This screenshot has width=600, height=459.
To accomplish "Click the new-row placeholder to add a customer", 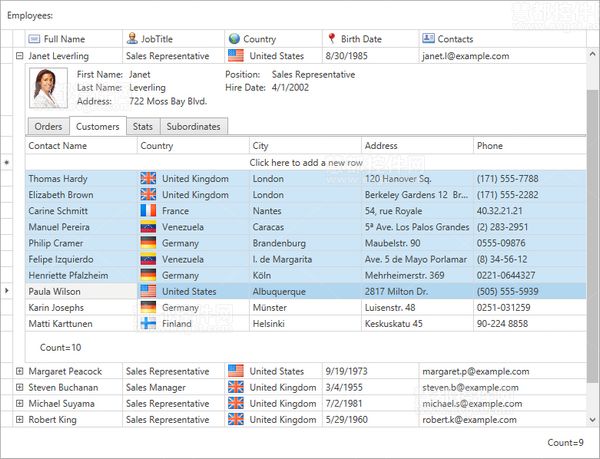I will point(306,163).
